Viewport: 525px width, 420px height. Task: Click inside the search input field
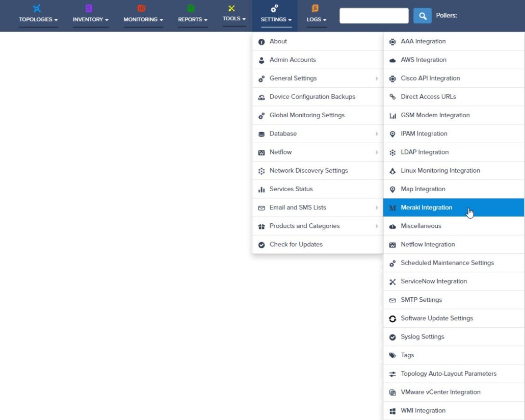tap(374, 15)
